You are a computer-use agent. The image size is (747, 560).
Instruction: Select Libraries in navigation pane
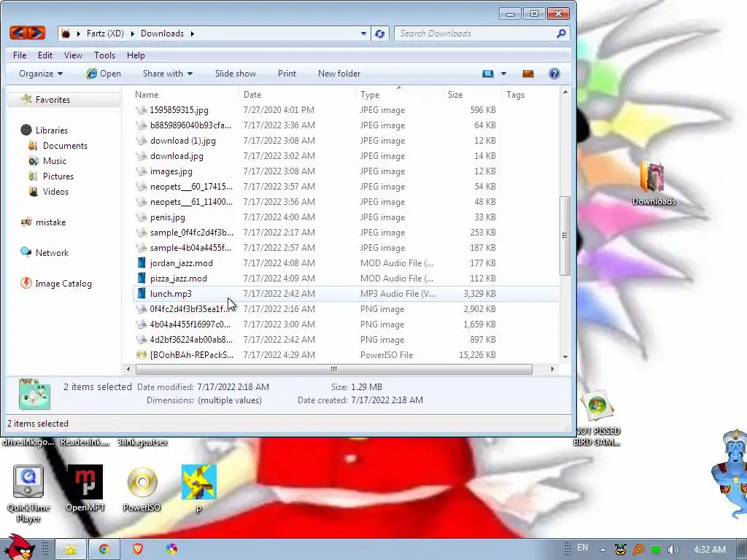[44, 130]
